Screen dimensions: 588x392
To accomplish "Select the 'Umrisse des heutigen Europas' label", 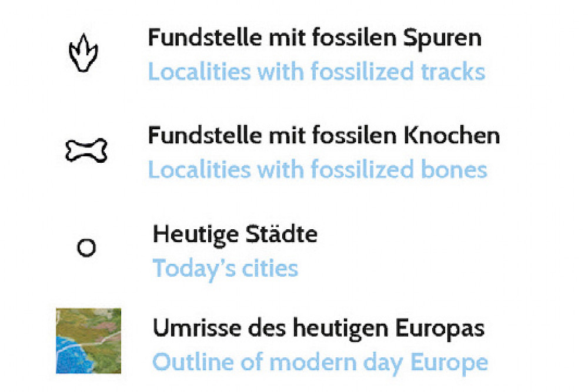I will 319,327.
